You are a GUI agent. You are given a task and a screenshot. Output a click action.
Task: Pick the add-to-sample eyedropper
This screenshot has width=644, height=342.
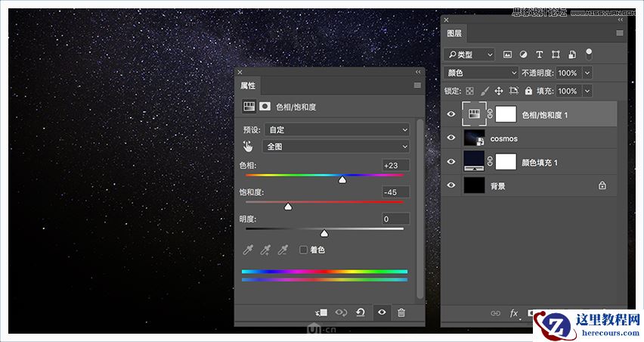click(x=266, y=250)
